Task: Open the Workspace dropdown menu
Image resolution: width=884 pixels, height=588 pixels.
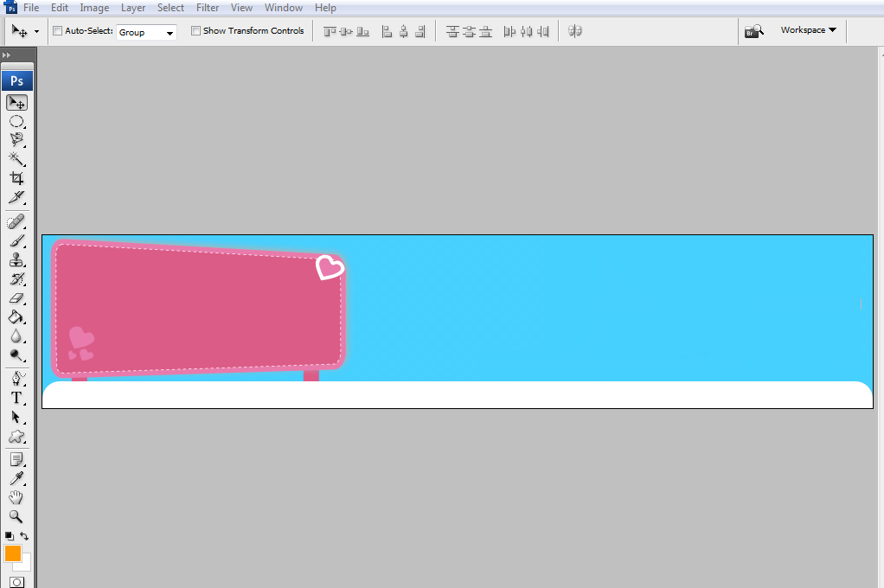Action: 809,30
